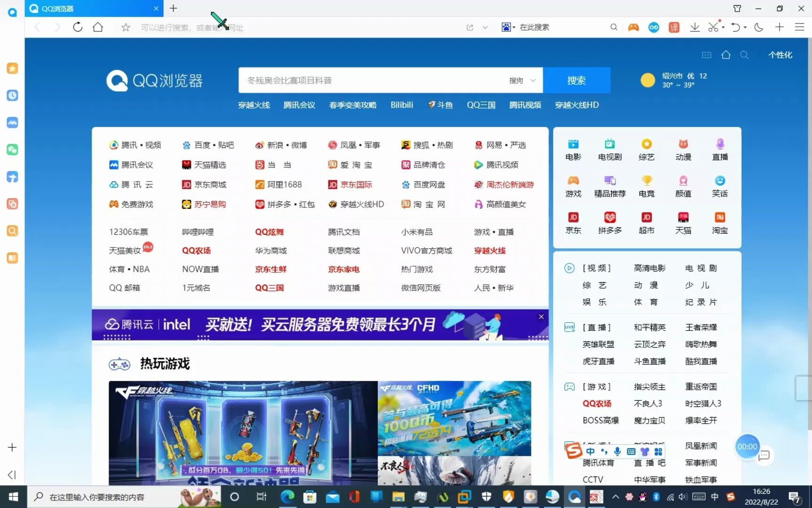The height and width of the screenshot is (508, 812).
Task: Show hidden system tray icons
Action: pyautogui.click(x=616, y=497)
